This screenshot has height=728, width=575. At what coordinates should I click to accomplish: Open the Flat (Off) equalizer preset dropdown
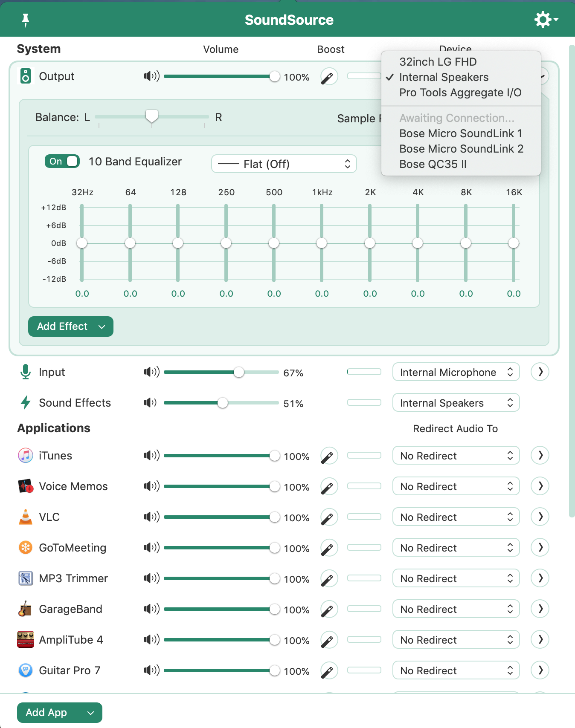click(x=284, y=164)
